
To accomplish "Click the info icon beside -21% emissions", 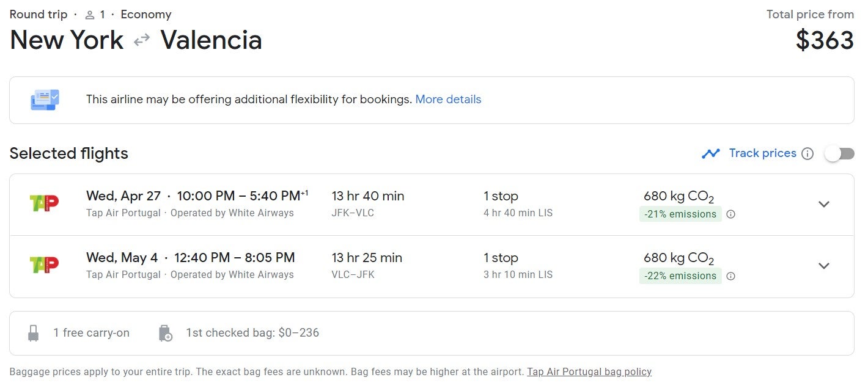I will coord(730,214).
